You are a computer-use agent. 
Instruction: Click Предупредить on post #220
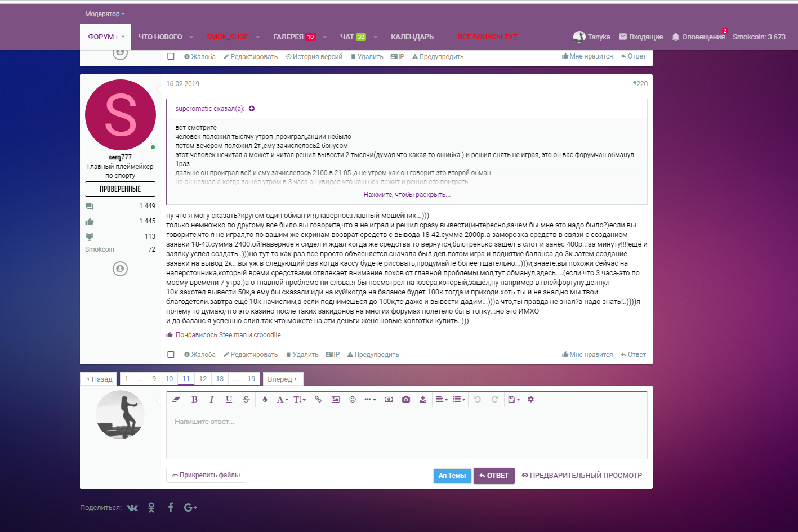pos(373,355)
